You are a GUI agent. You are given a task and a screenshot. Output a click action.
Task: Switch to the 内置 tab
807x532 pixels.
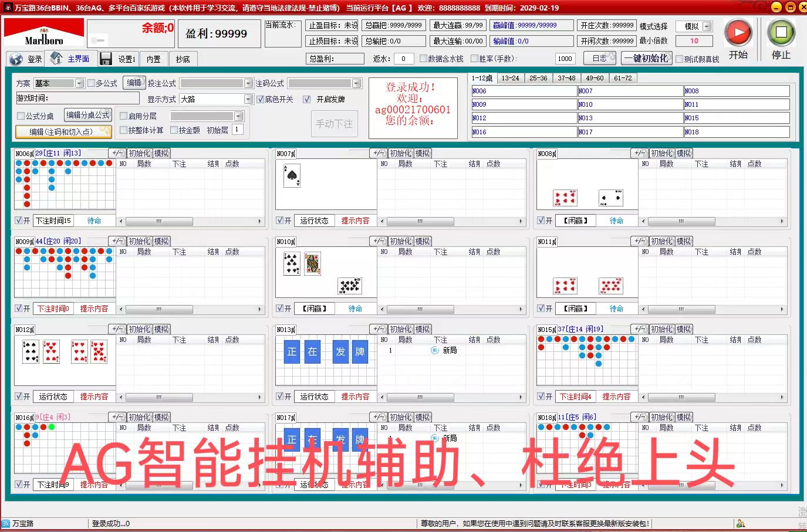click(154, 59)
